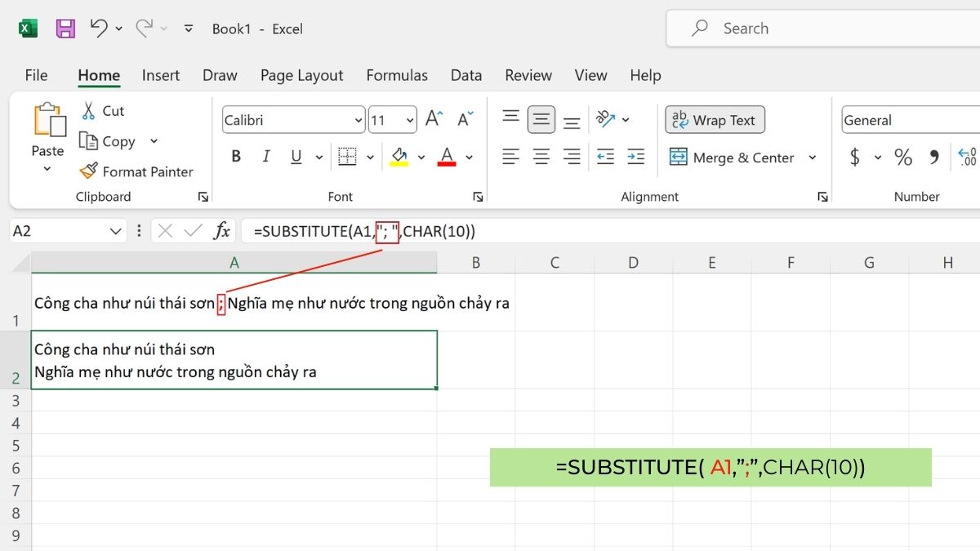Open the Formulas tab
The width and height of the screenshot is (980, 551).
click(x=397, y=75)
